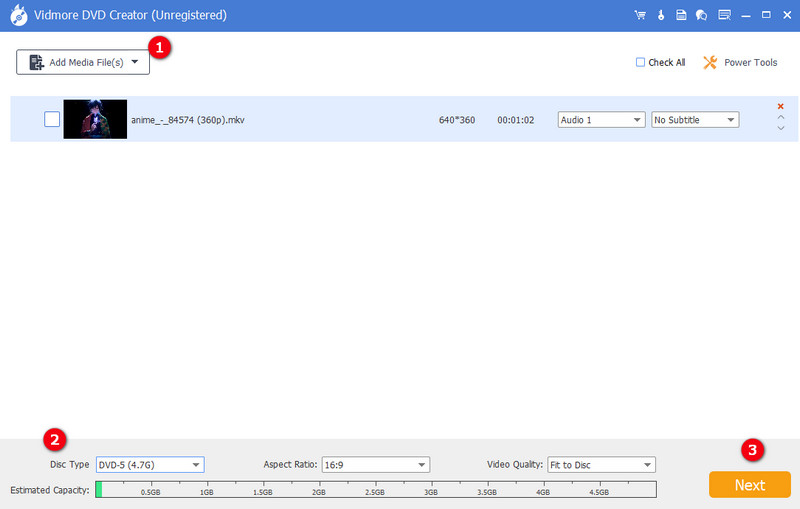Expand the Aspect Ratio 16:9 dropdown
This screenshot has width=800, height=509.
click(374, 464)
